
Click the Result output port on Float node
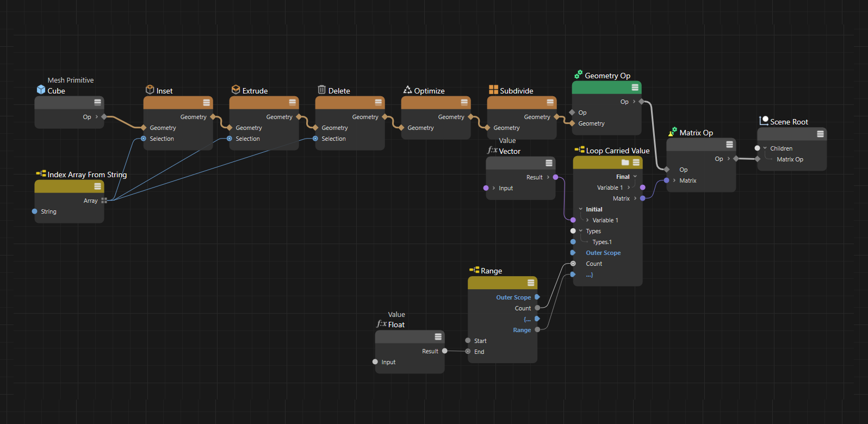tap(445, 351)
